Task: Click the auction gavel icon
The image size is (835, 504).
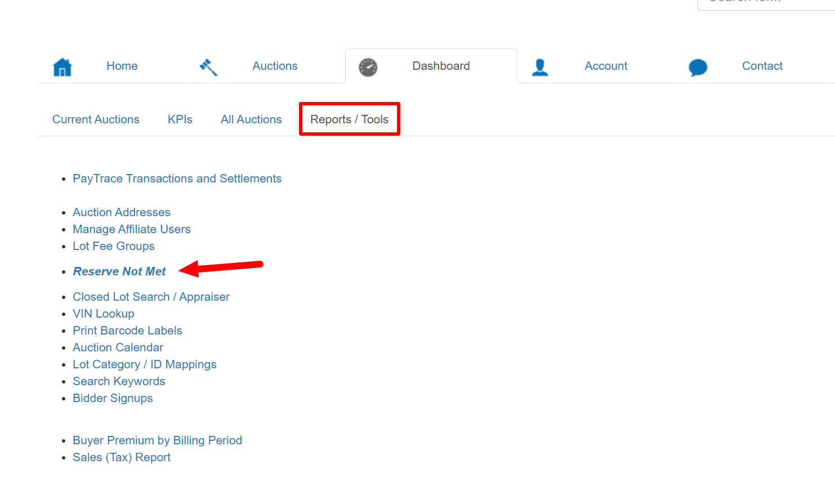Action: tap(208, 67)
